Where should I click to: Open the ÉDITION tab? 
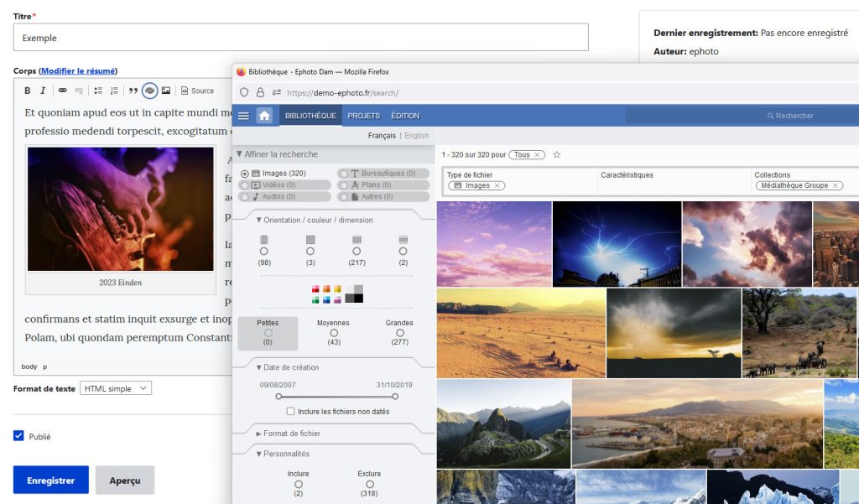tap(405, 116)
